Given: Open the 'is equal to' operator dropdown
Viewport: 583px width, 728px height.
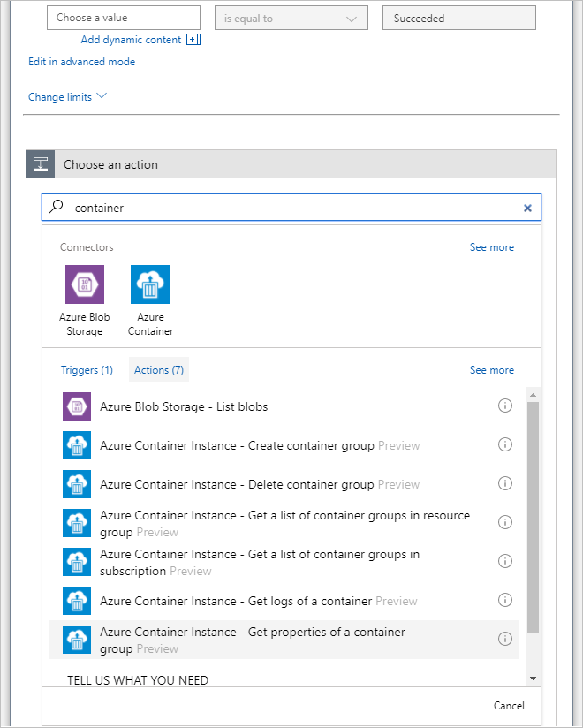Looking at the screenshot, I should click(x=291, y=18).
